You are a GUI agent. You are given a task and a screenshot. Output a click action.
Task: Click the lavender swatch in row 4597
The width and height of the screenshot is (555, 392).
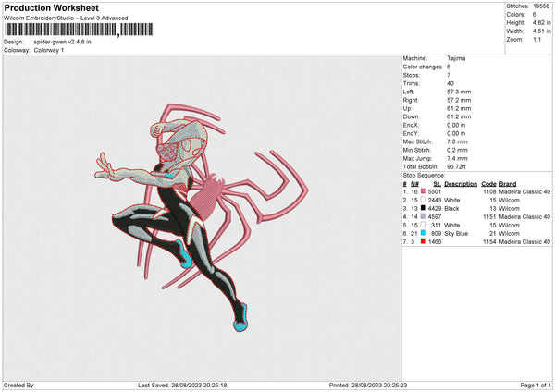point(424,216)
